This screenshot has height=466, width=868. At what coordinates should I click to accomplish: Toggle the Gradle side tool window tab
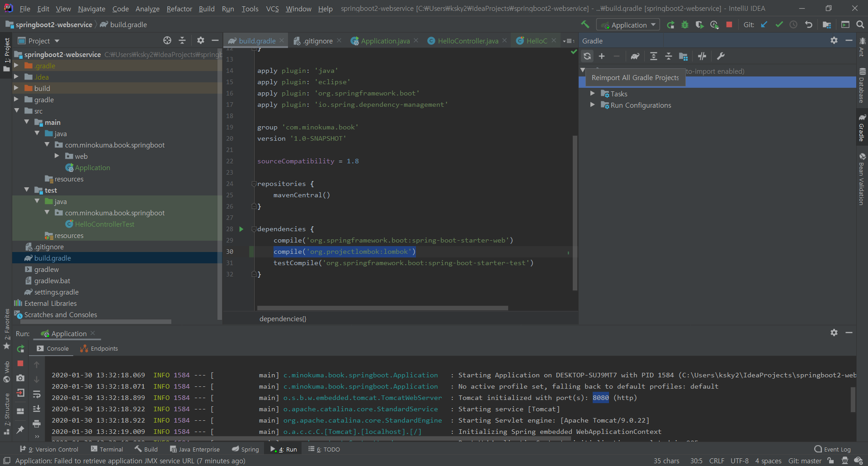pos(862,128)
